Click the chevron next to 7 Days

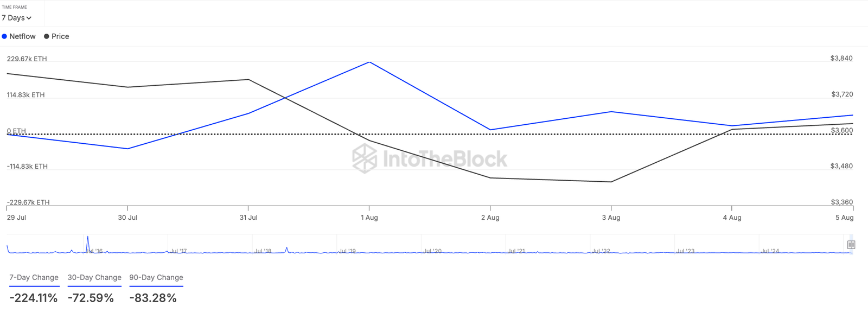click(29, 18)
